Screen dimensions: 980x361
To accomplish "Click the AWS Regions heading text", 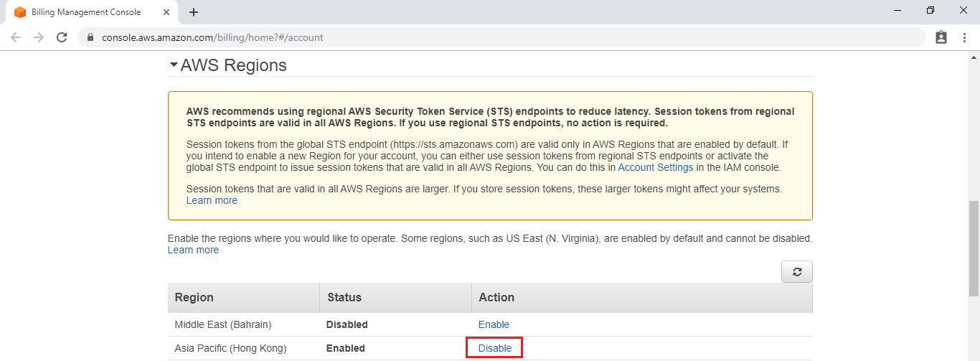I will tap(234, 65).
